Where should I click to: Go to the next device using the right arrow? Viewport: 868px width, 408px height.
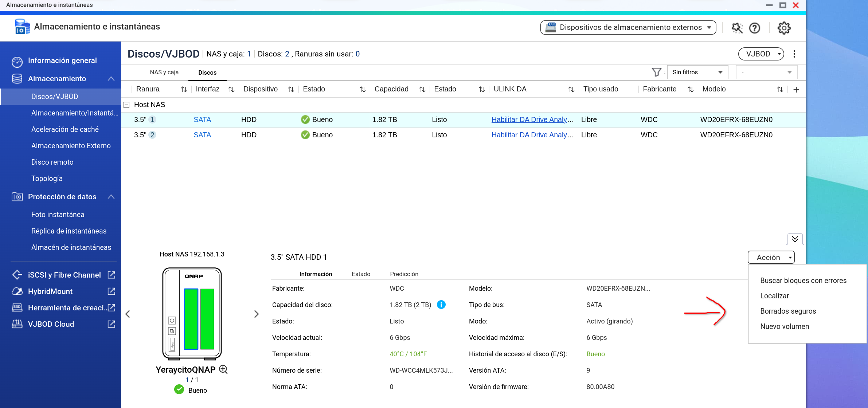click(x=256, y=314)
